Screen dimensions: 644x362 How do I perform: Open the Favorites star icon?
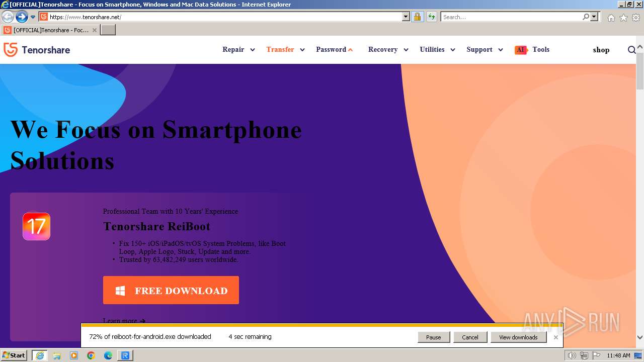623,18
